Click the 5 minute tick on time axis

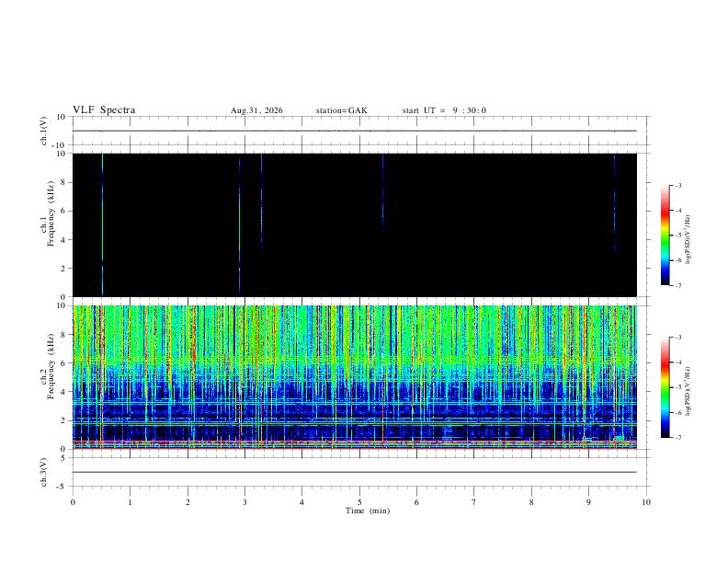coord(359,502)
